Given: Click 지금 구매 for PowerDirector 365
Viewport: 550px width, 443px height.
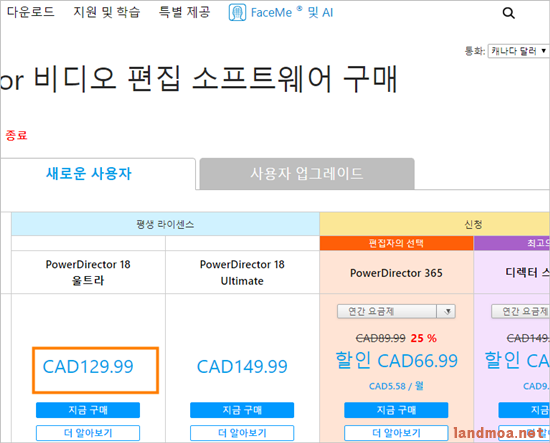Looking at the screenshot, I should (396, 410).
